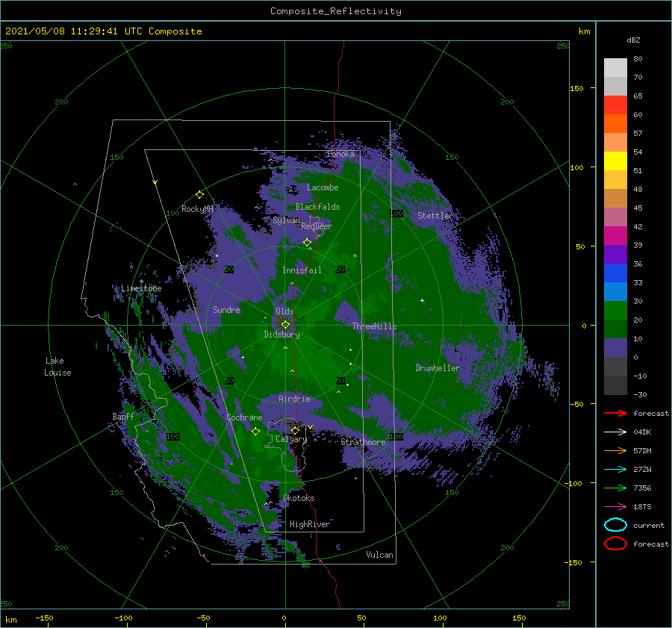The width and height of the screenshot is (672, 628).
Task: Click the current label beside the cyan ellipse
Action: 649,525
